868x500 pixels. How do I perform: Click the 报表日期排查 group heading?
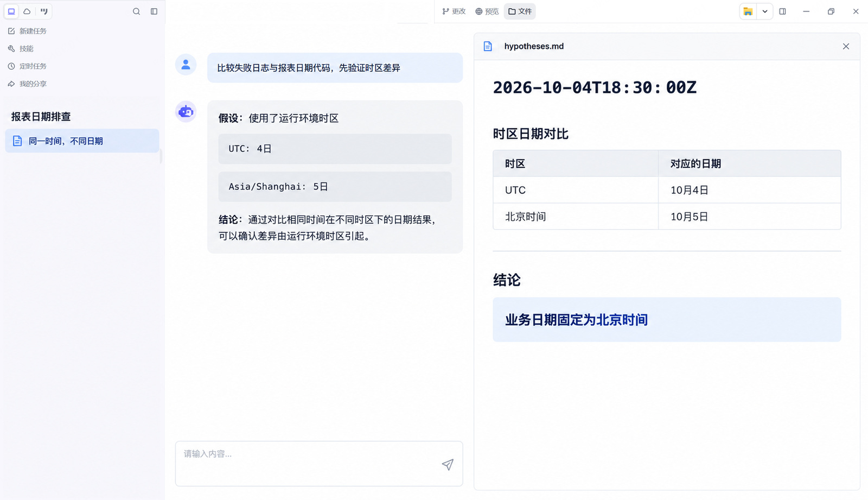click(41, 117)
